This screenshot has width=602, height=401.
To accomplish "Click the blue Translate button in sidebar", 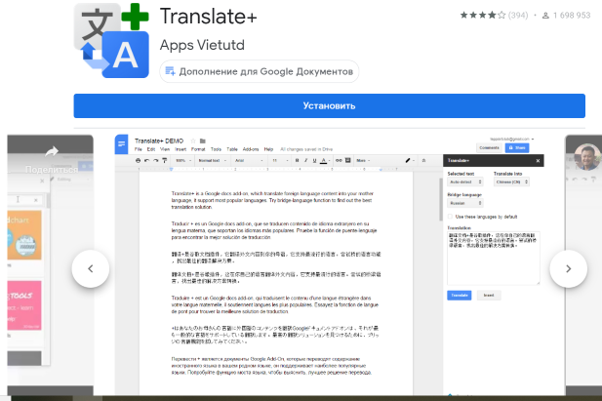I will [x=459, y=295].
